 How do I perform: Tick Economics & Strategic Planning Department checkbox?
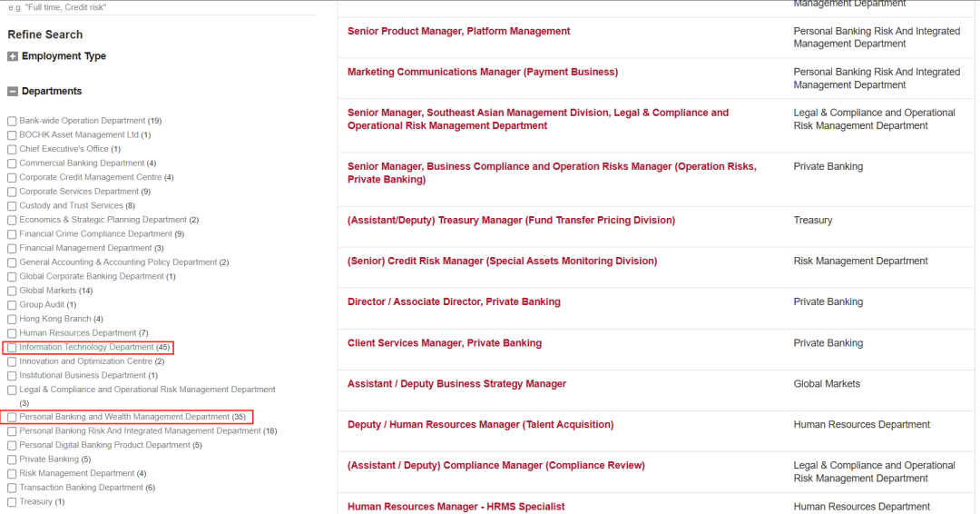coord(12,220)
